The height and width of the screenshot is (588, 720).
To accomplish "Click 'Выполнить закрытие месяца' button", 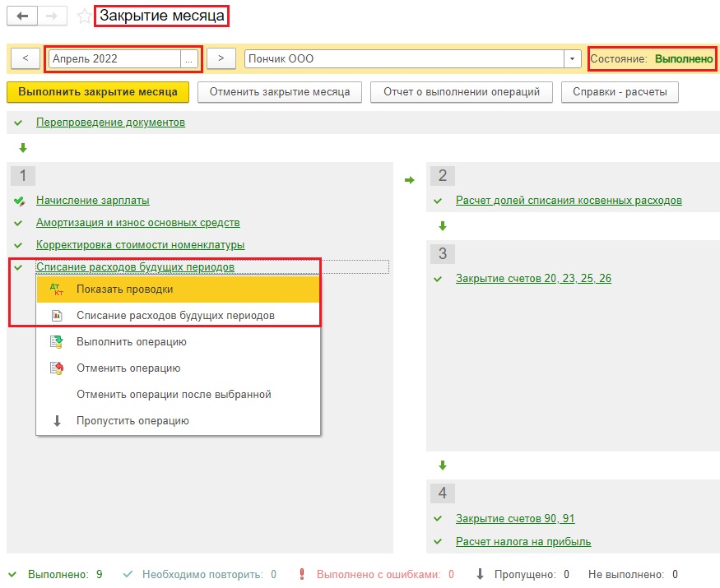I will (98, 92).
